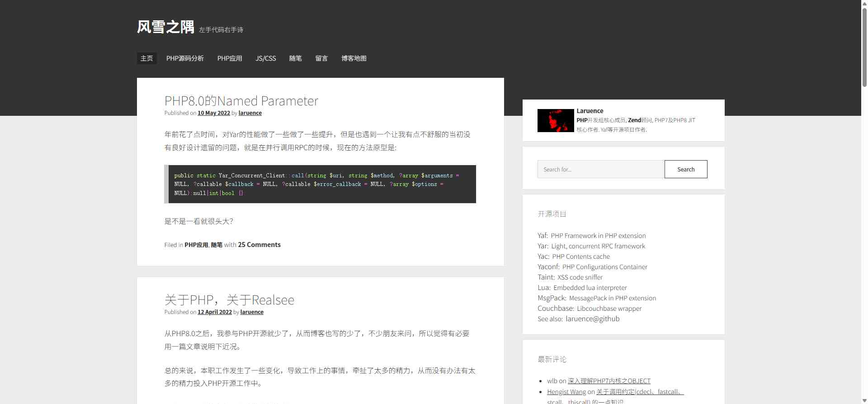Open the 博客地图 menu link
868x404 pixels.
tap(354, 58)
